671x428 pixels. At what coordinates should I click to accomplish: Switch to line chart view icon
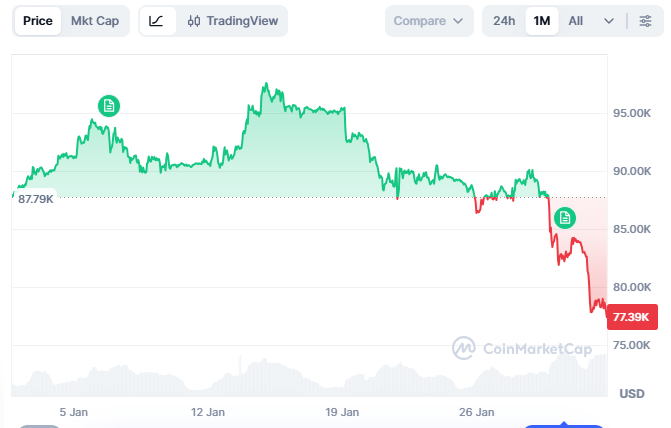[156, 21]
